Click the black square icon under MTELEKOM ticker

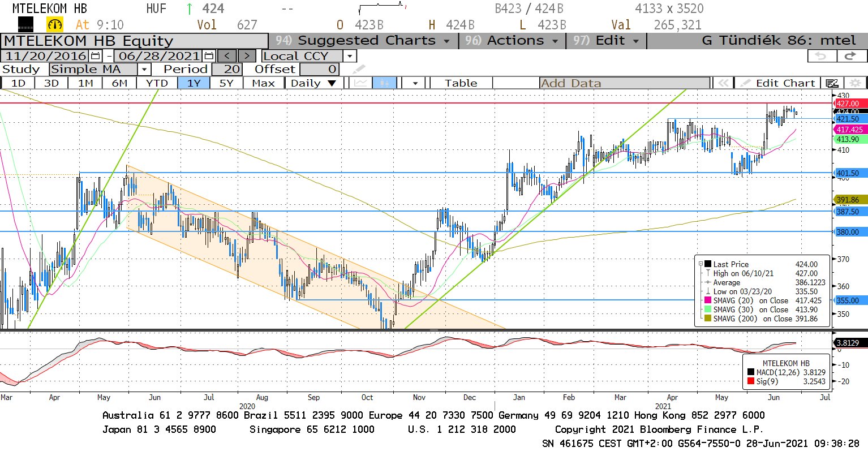pos(25,24)
